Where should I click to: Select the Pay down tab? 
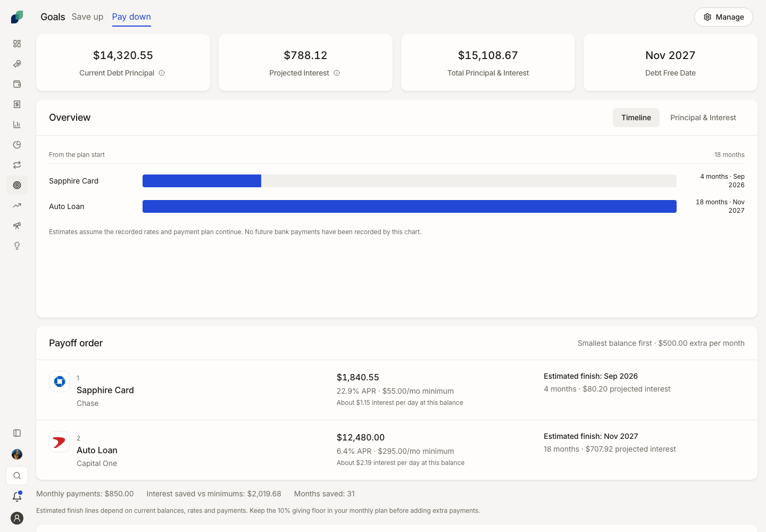coord(131,17)
